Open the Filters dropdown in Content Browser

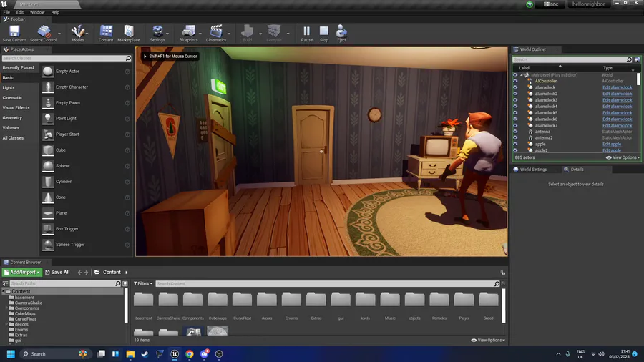(x=143, y=283)
